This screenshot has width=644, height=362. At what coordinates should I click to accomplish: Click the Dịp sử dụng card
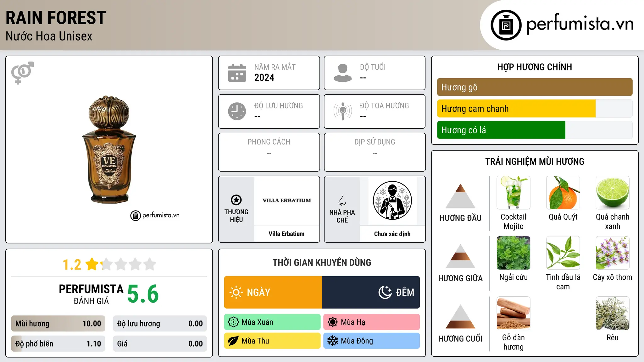[375, 152]
